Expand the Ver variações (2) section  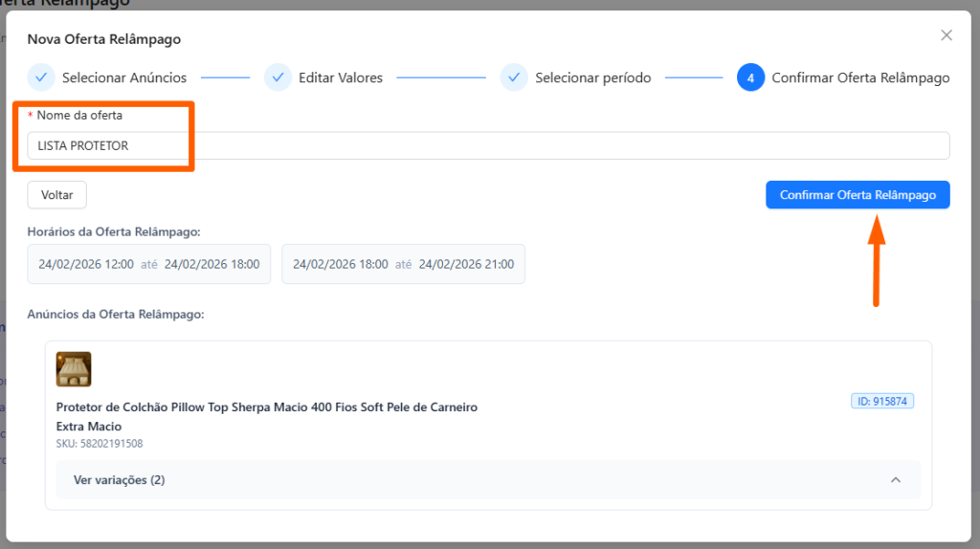pos(119,480)
